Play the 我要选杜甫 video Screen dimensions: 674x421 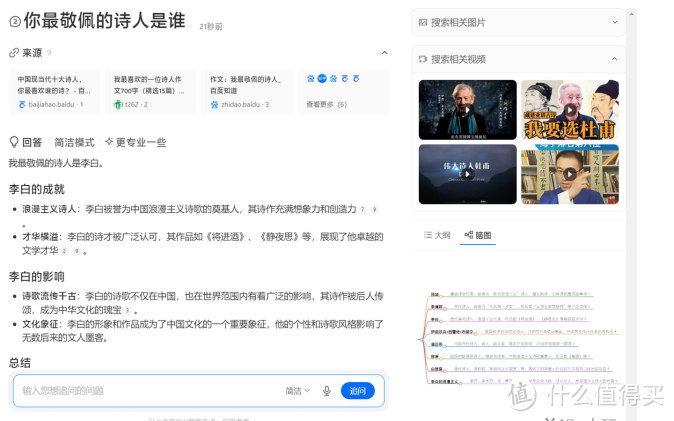pos(570,110)
